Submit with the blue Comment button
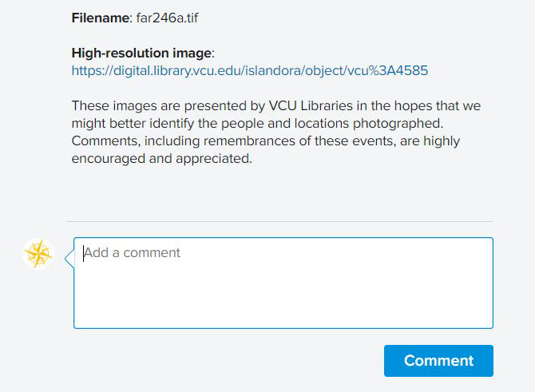Screen dimensions: 535x392 [438, 361]
